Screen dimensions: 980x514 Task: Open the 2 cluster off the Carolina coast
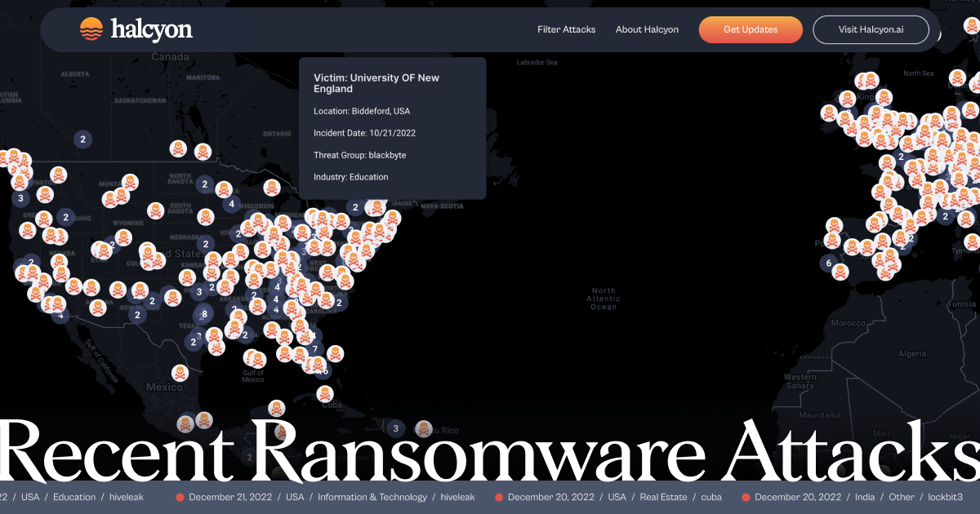pos(339,303)
